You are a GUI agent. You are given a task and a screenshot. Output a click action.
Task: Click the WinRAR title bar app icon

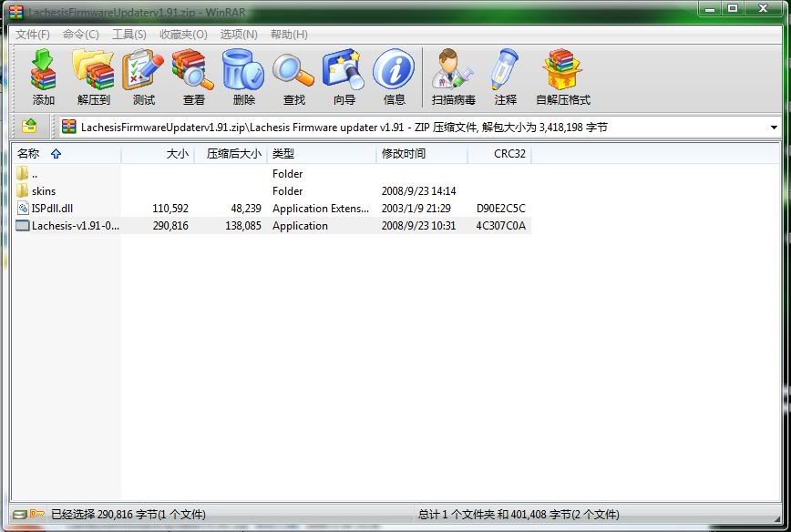(16, 12)
